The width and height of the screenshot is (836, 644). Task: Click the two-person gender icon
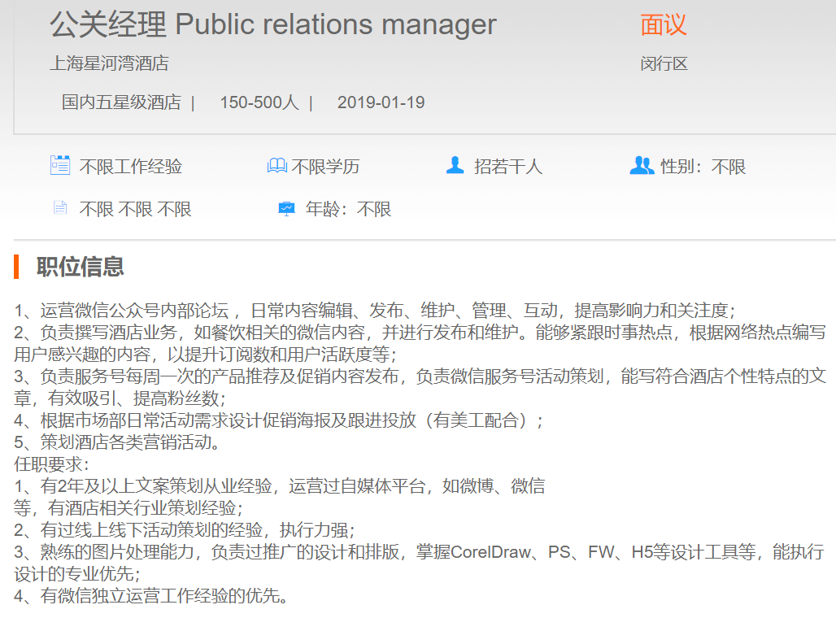coord(641,166)
